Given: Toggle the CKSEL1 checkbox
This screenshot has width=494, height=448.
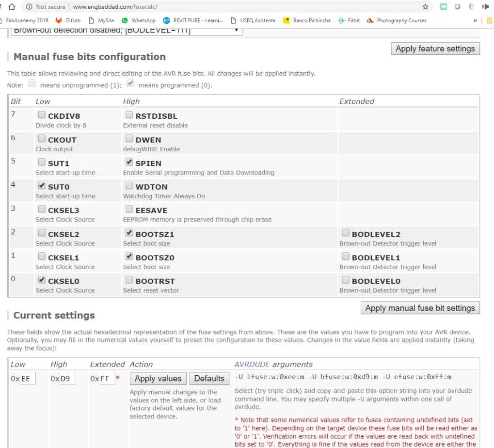Looking at the screenshot, I should [42, 256].
